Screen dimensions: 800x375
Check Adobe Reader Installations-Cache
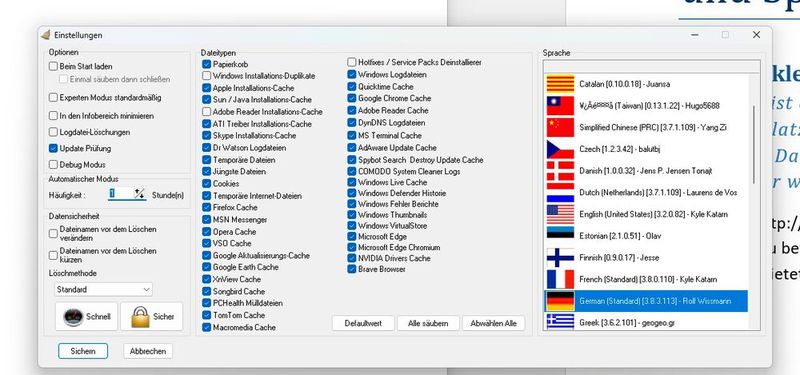point(206,111)
